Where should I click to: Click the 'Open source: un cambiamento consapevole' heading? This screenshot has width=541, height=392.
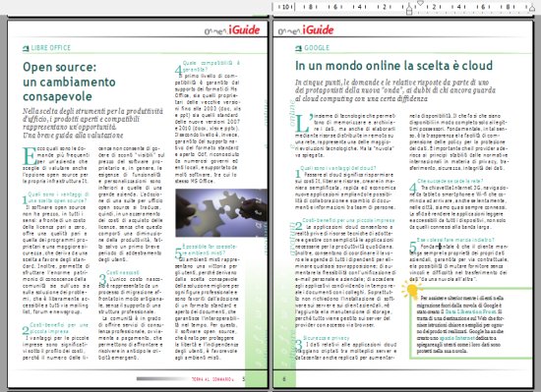click(x=69, y=82)
